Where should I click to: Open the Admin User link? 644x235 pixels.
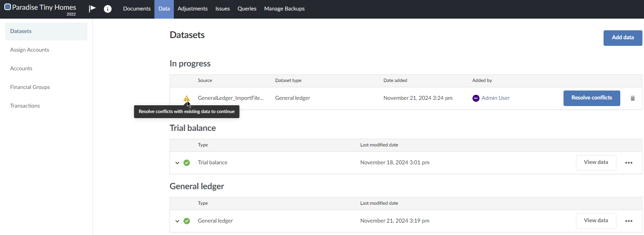coord(495,98)
